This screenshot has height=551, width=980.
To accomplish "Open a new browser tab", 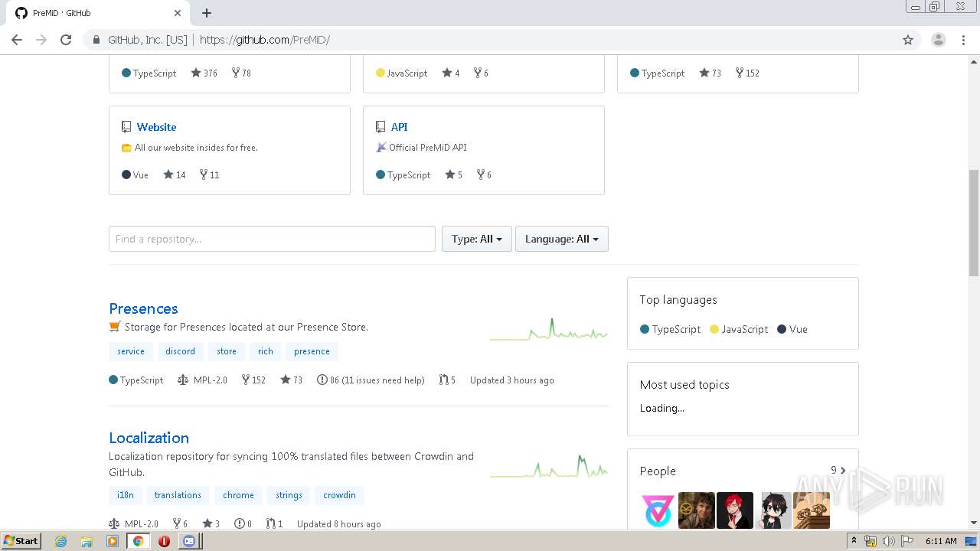I will click(207, 13).
